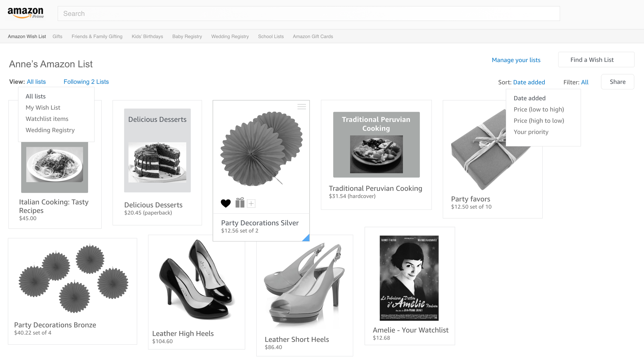Click the Delicious Desserts book cover
This screenshot has width=644, height=362.
coord(157,150)
